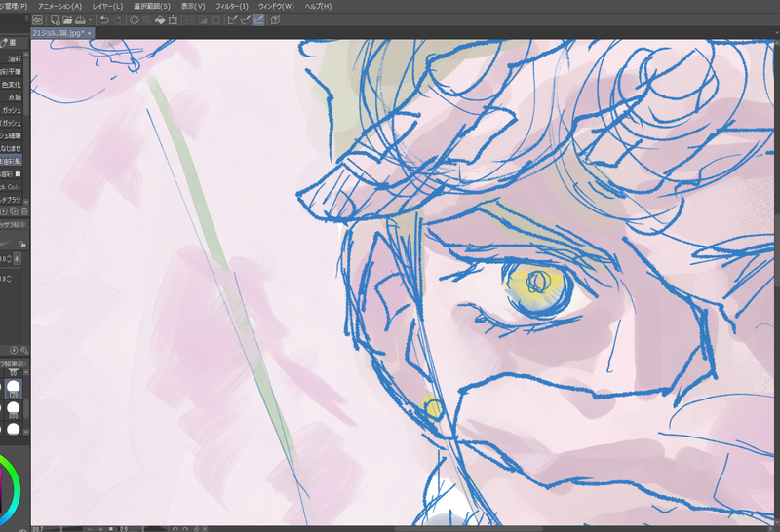This screenshot has width=780, height=532.
Task: Toggle show selection border icon
Action: pos(215,19)
